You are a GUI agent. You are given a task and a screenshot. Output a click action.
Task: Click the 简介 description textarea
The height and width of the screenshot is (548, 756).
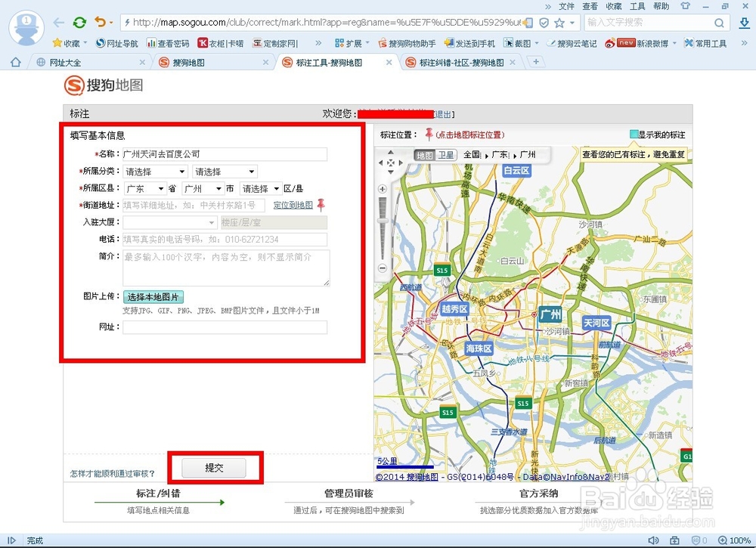[226, 268]
